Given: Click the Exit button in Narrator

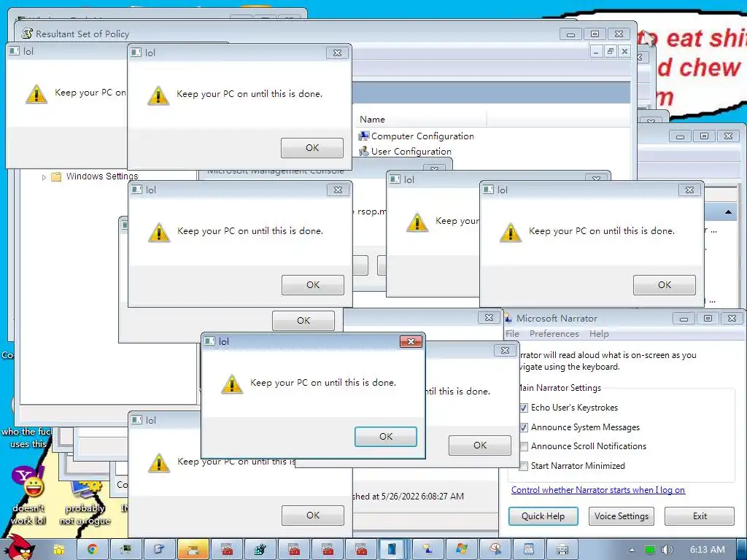Looking at the screenshot, I should pyautogui.click(x=700, y=516).
